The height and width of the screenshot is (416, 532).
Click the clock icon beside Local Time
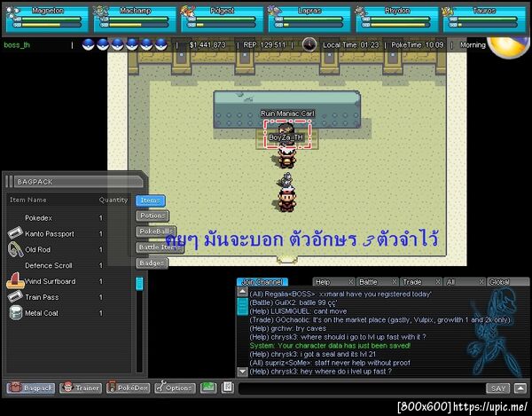pos(309,44)
